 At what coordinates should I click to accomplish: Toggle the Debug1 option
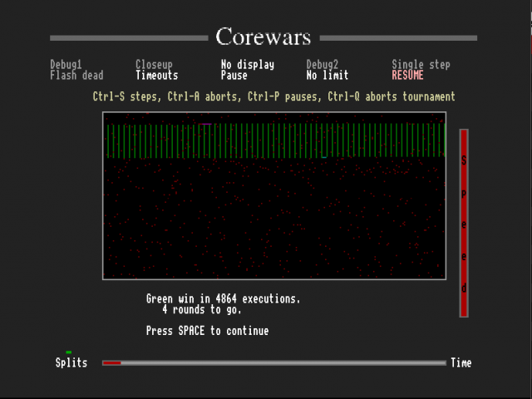click(x=66, y=65)
